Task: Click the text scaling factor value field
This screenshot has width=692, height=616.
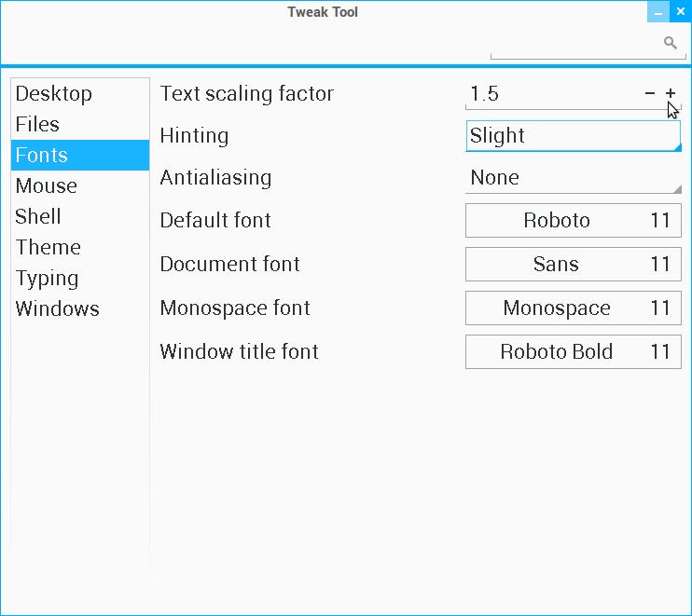Action: point(550,93)
